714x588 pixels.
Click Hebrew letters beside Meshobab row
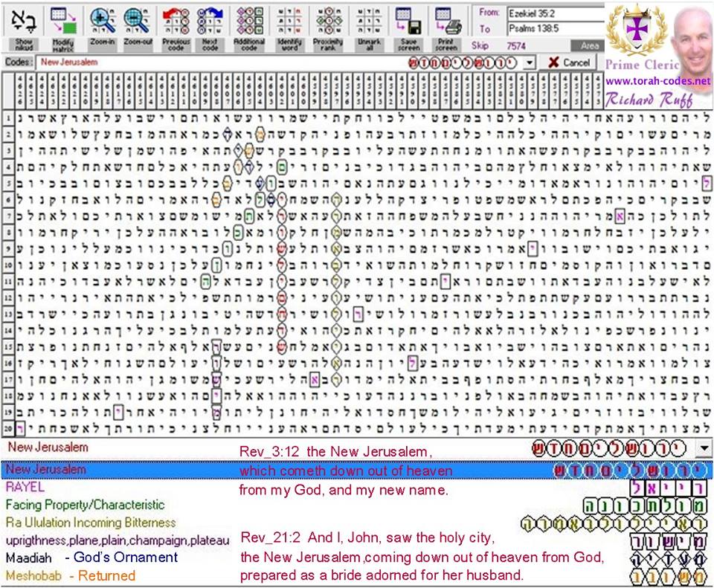(x=669, y=577)
